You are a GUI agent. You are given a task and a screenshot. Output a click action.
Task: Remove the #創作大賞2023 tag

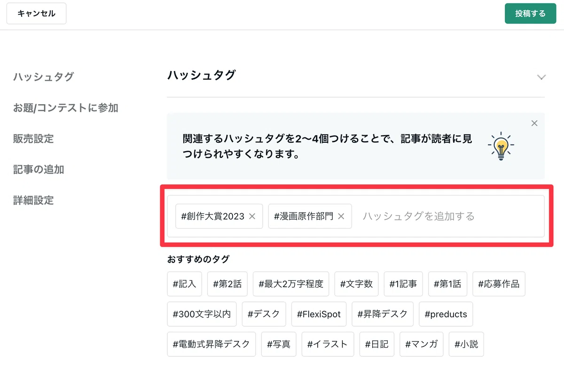pos(252,216)
